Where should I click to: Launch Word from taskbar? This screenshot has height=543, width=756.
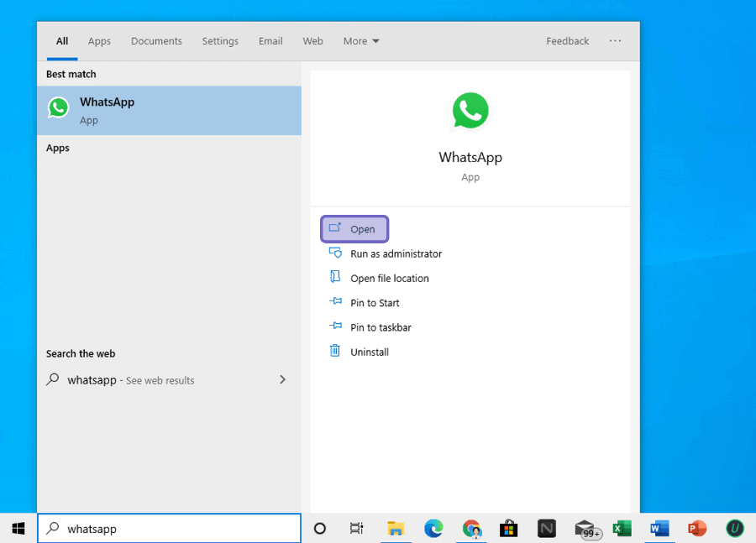[659, 529]
